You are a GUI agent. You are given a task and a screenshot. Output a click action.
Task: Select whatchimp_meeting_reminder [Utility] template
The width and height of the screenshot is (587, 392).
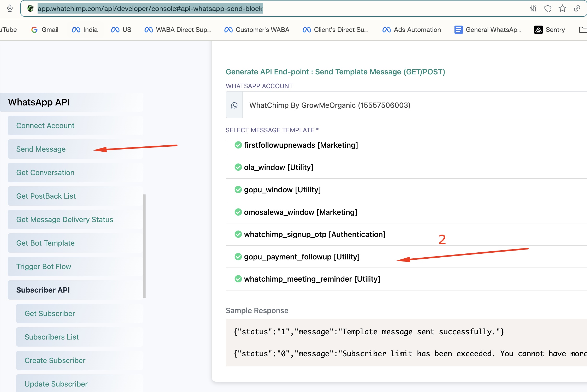click(x=406, y=279)
